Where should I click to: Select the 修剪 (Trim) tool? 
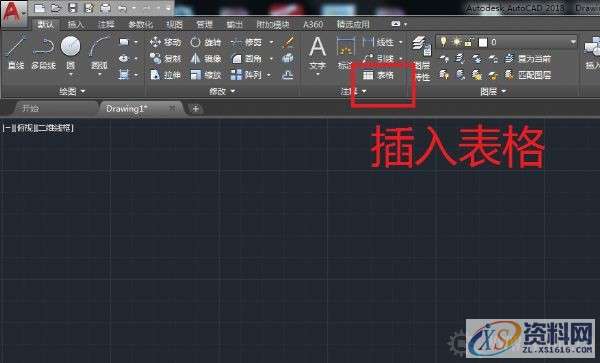(x=246, y=42)
